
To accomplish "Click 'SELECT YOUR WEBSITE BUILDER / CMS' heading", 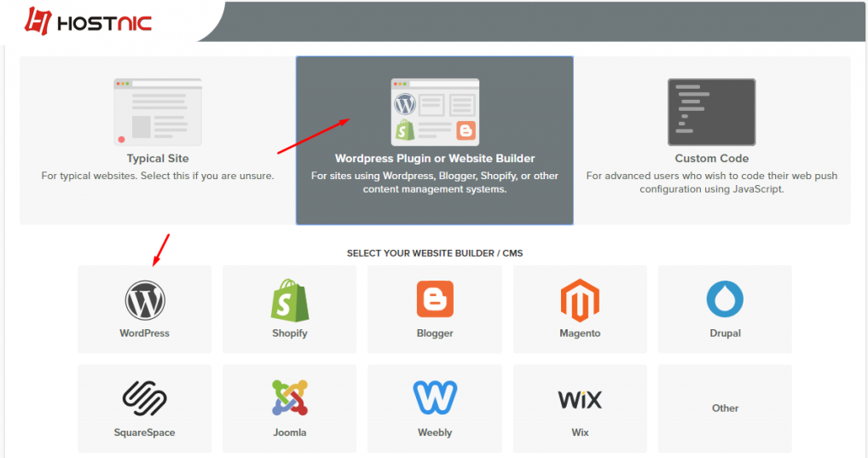I will pyautogui.click(x=435, y=253).
